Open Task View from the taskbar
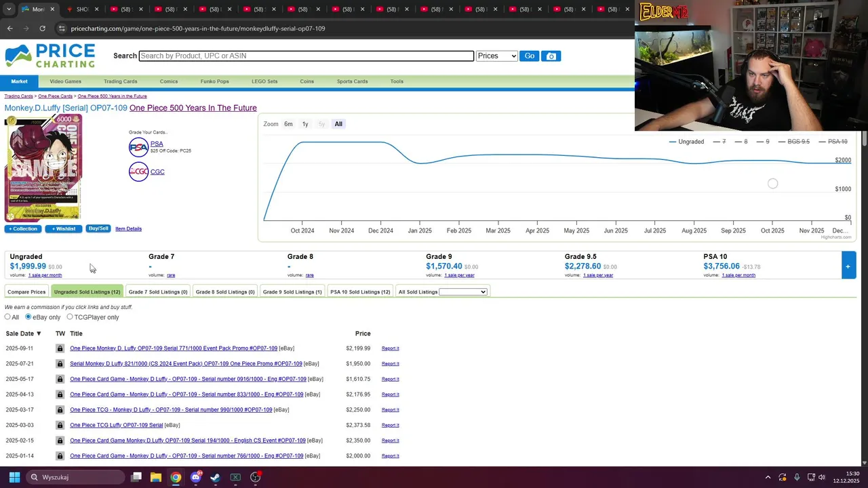The image size is (868, 488). (136, 477)
